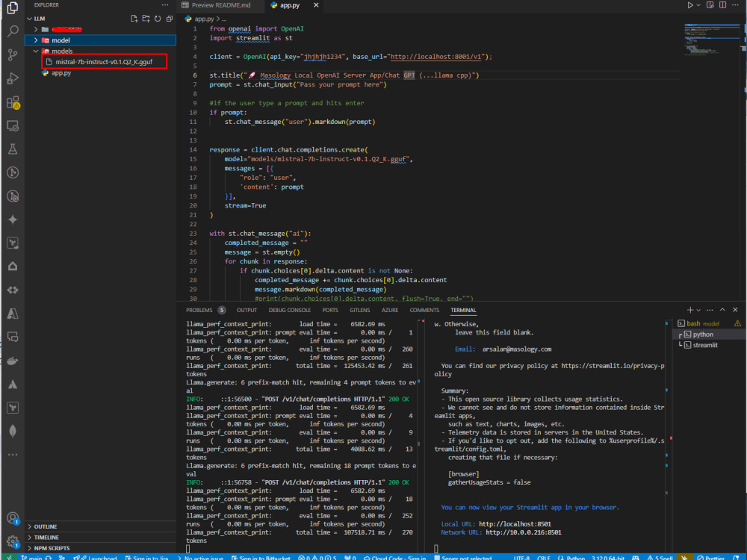Open the Comments panel tab
This screenshot has height=560, width=747.
(424, 310)
